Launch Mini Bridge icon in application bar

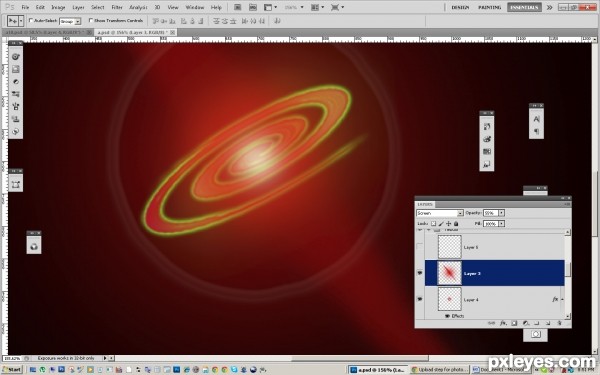point(253,7)
